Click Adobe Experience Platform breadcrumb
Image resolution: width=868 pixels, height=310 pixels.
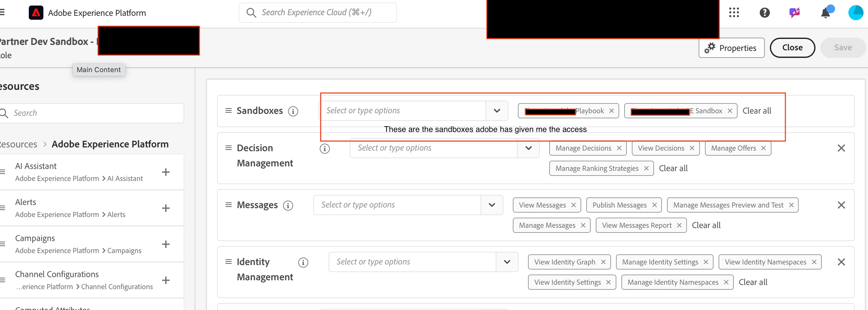[x=110, y=144]
